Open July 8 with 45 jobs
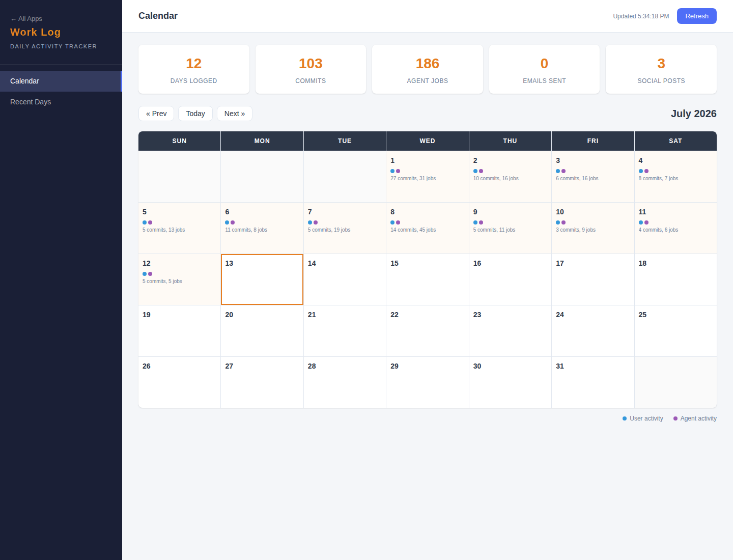 pos(427,228)
